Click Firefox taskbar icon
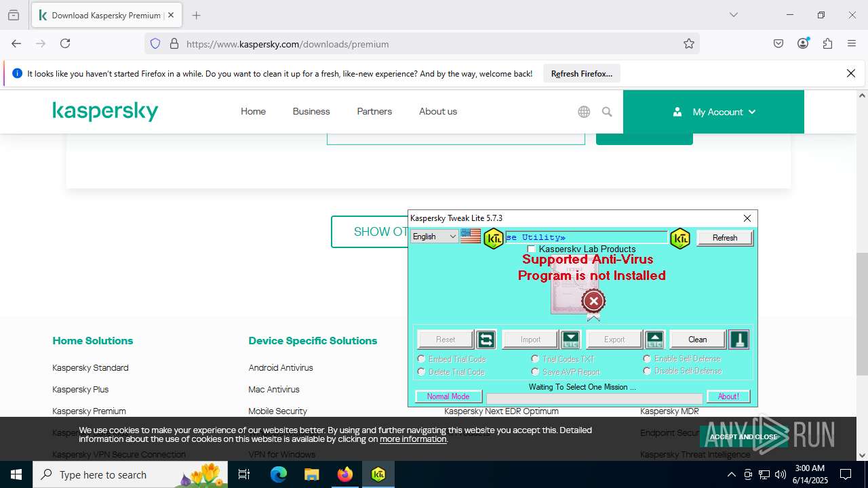The image size is (868, 488). tap(345, 474)
